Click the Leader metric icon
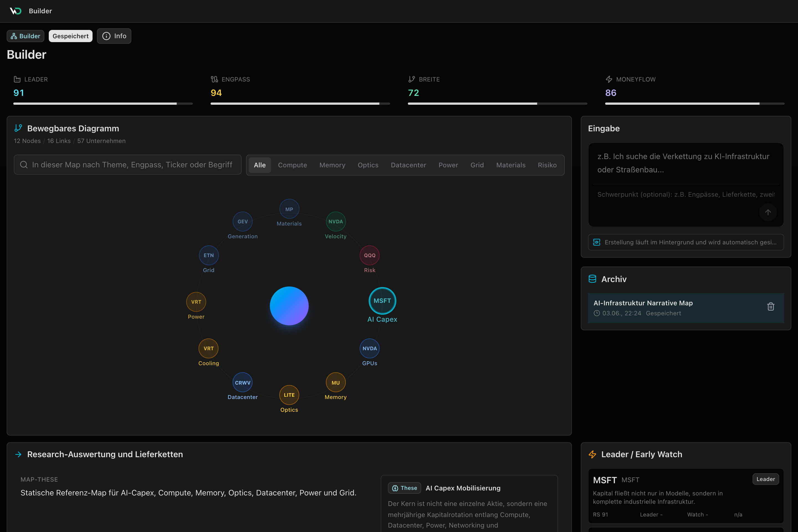Viewport: 798px width, 532px height. click(17, 80)
